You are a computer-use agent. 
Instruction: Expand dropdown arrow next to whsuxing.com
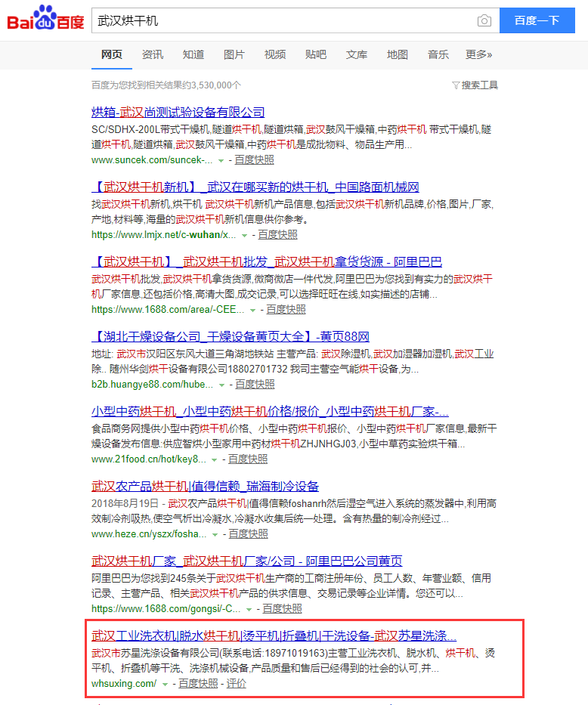click(x=165, y=685)
